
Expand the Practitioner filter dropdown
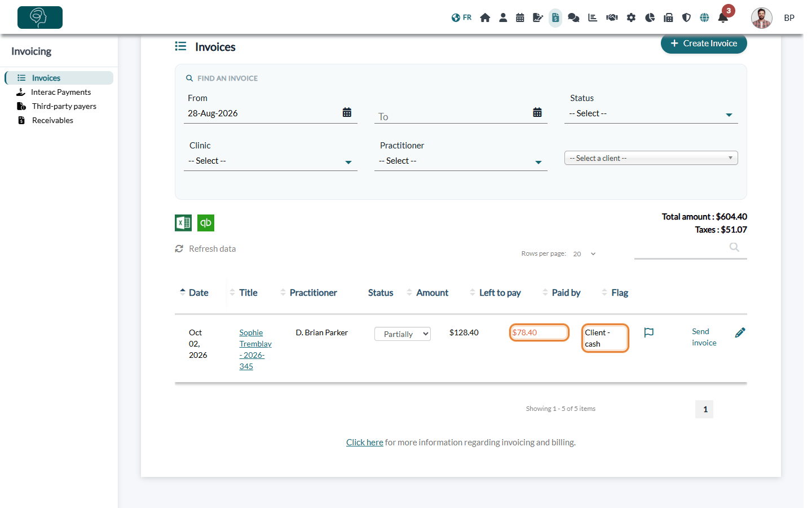[x=461, y=161]
